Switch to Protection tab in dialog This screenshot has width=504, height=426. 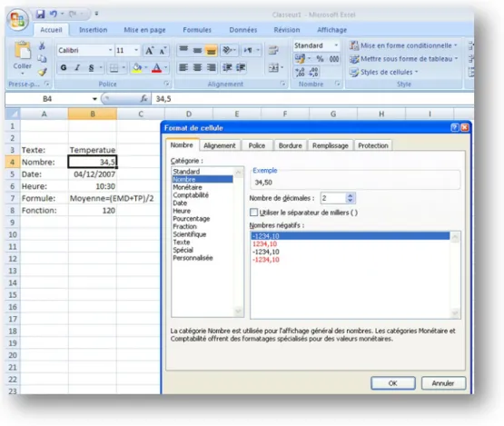tap(373, 145)
